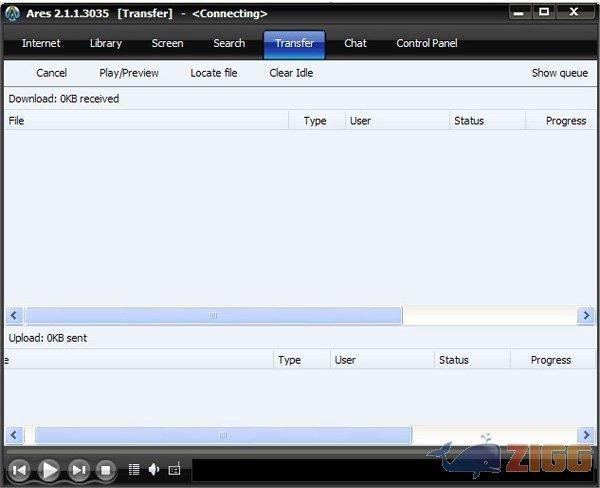Click the volume speaker icon
The height and width of the screenshot is (488, 600).
point(154,470)
